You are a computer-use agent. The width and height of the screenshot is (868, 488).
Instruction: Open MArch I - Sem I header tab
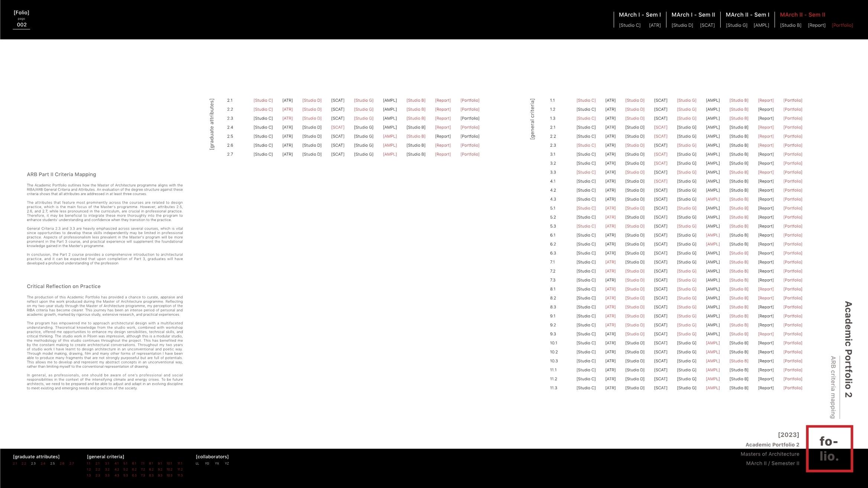point(640,15)
